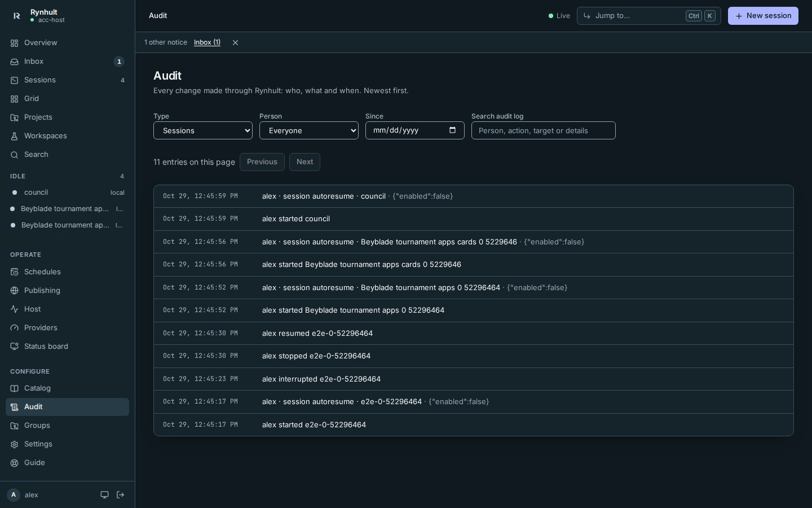The image size is (812, 508).
Task: Open the Inbox (1) notice link
Action: (x=207, y=42)
